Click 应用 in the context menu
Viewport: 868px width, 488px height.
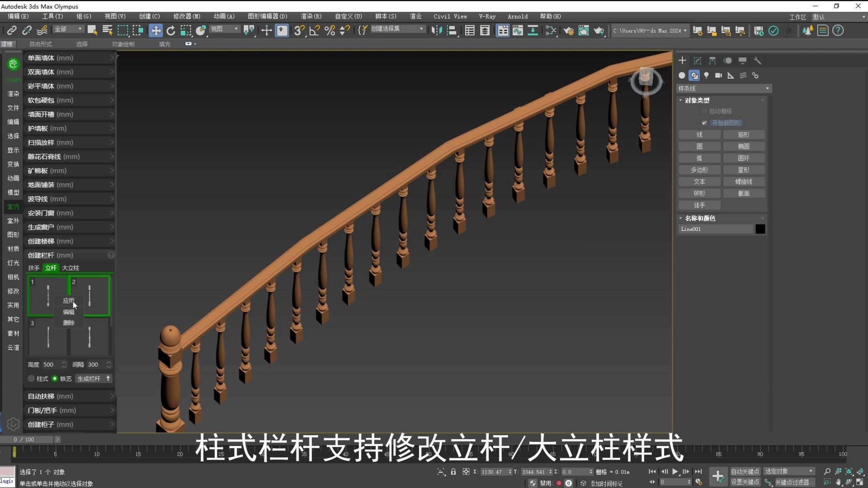coord(69,300)
